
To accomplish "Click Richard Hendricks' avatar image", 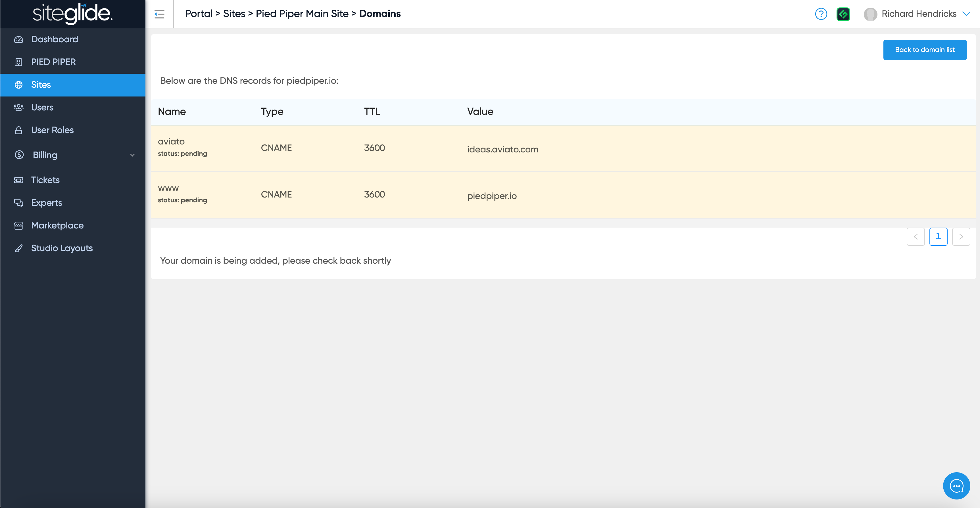I will [x=870, y=14].
